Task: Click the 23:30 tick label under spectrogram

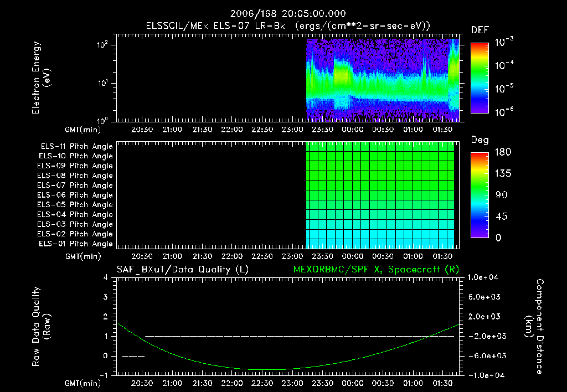Action: coord(323,130)
